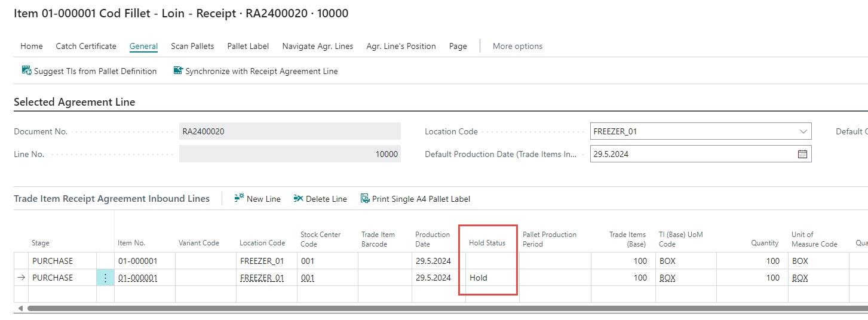Click the Print Single A4 Pallet Label icon
The width and height of the screenshot is (868, 320).
click(365, 199)
